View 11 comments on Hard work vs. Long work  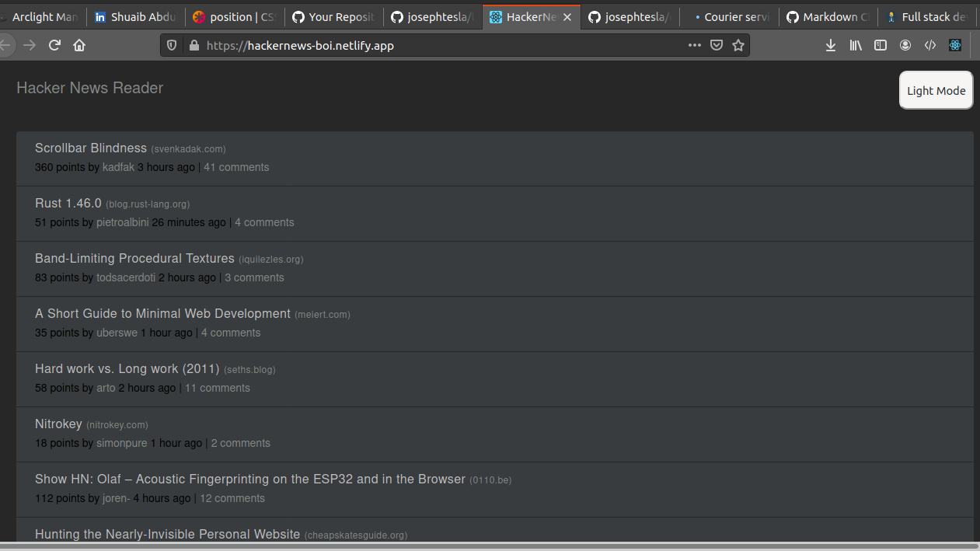click(x=218, y=388)
